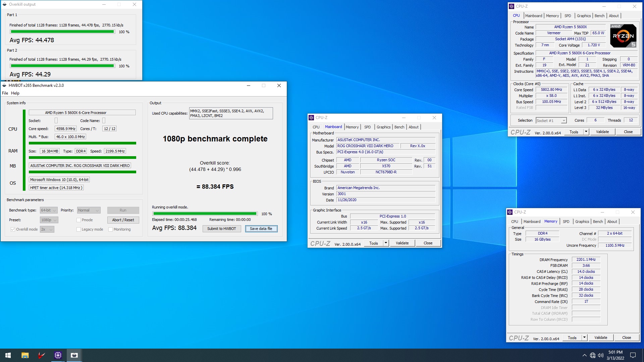
Task: Toggle the Overkill mode checkbox
Action: (x=13, y=230)
